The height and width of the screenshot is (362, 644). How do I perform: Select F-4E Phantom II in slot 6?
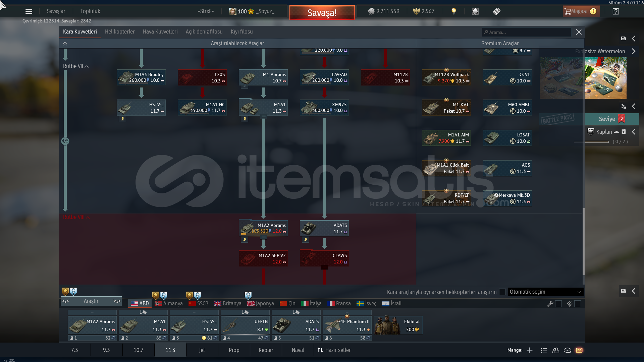[x=347, y=325]
